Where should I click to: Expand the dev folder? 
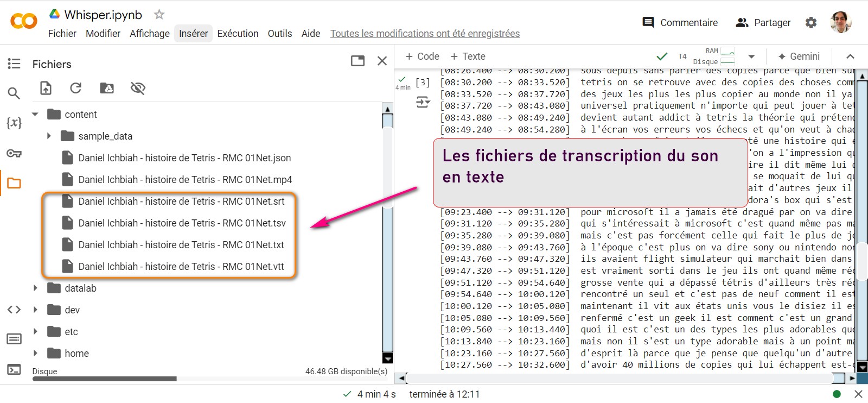click(x=35, y=310)
